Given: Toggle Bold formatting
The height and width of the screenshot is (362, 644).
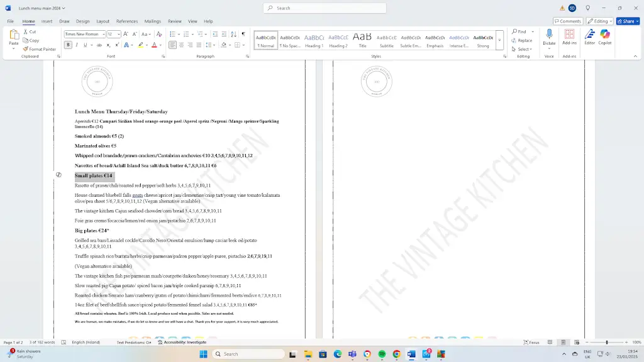Looking at the screenshot, I should pyautogui.click(x=68, y=45).
